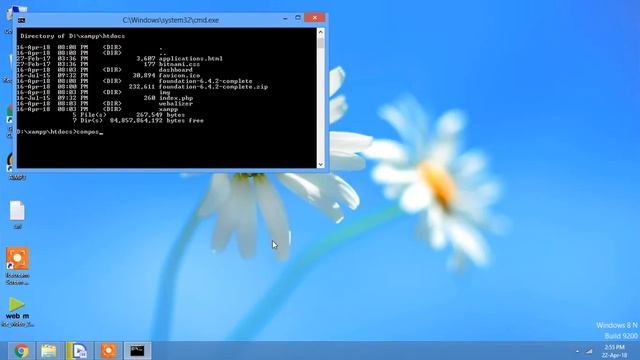This screenshot has height=360, width=640.
Task: Click the D:\xampp\htdocs command prompt line
Action: 60,132
